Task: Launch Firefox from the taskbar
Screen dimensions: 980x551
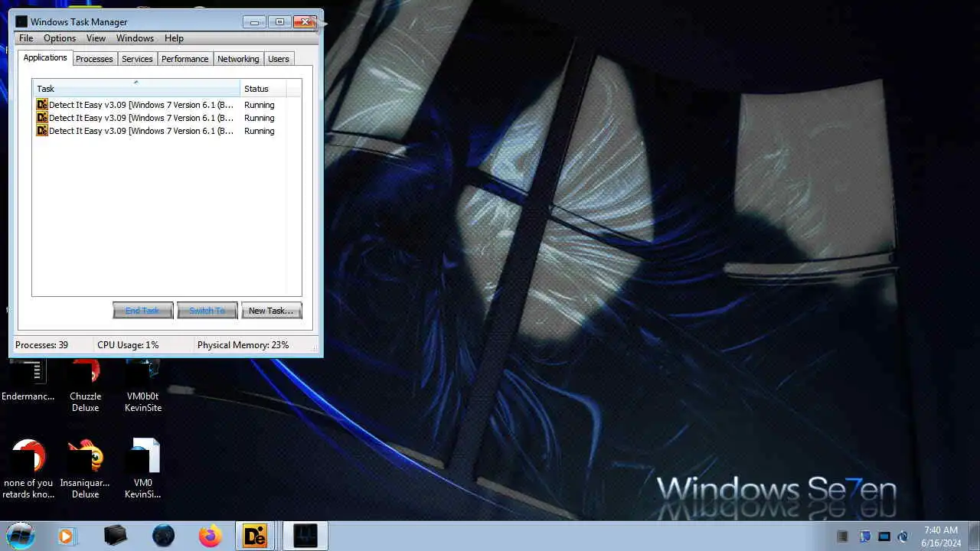Action: point(210,536)
